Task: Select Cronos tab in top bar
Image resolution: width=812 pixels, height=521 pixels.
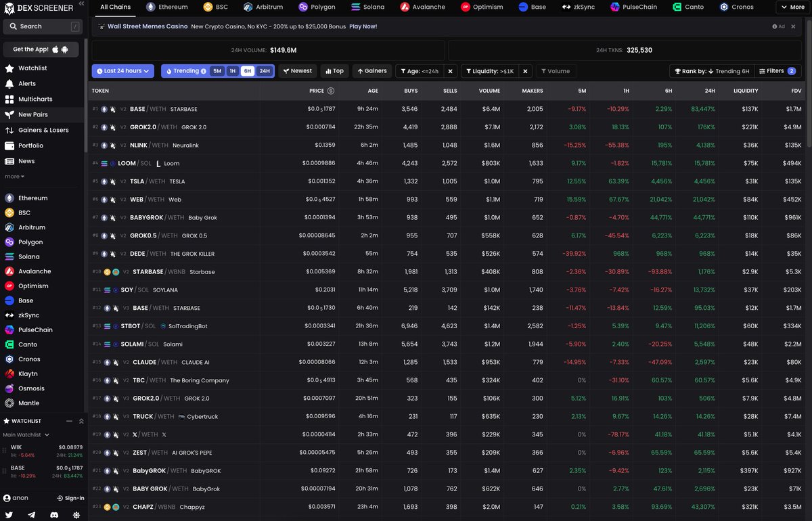Action: 737,7
